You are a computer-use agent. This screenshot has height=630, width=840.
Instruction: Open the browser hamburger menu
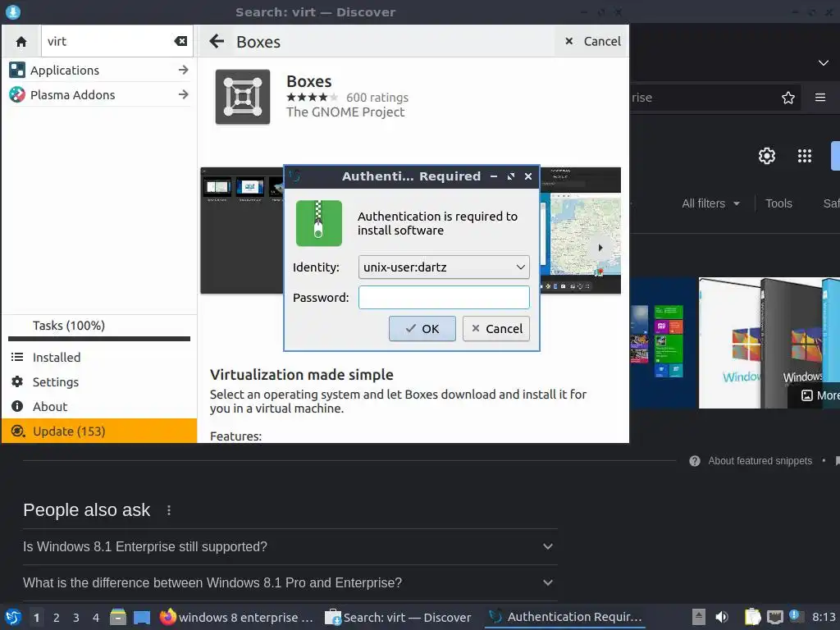(x=820, y=98)
